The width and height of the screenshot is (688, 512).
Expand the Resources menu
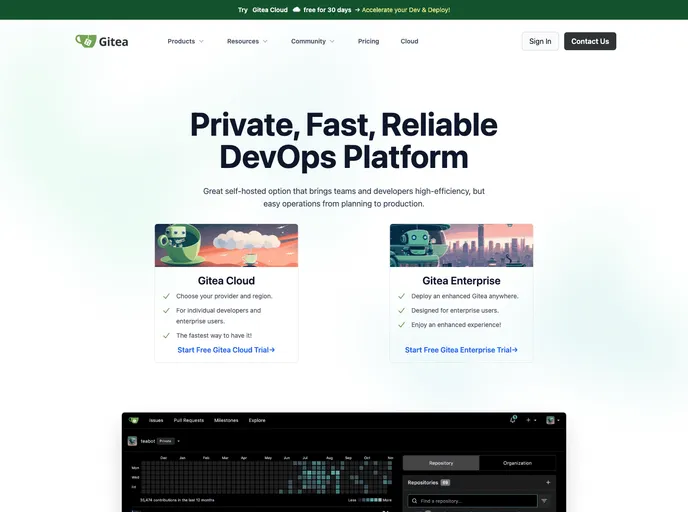[247, 41]
